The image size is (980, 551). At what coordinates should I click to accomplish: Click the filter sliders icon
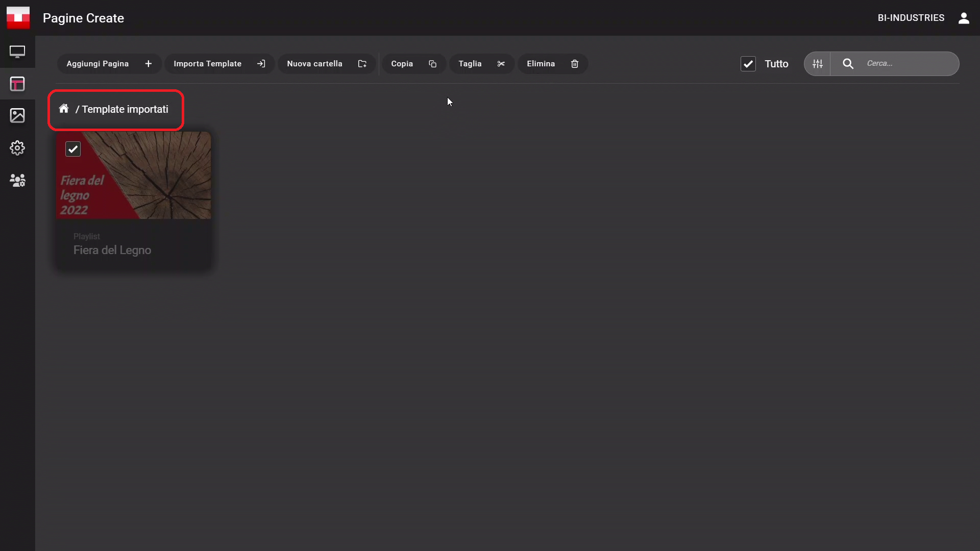click(x=818, y=64)
